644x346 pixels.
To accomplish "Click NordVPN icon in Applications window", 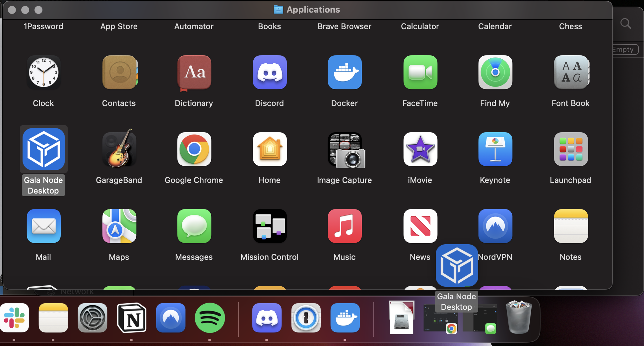I will click(495, 226).
